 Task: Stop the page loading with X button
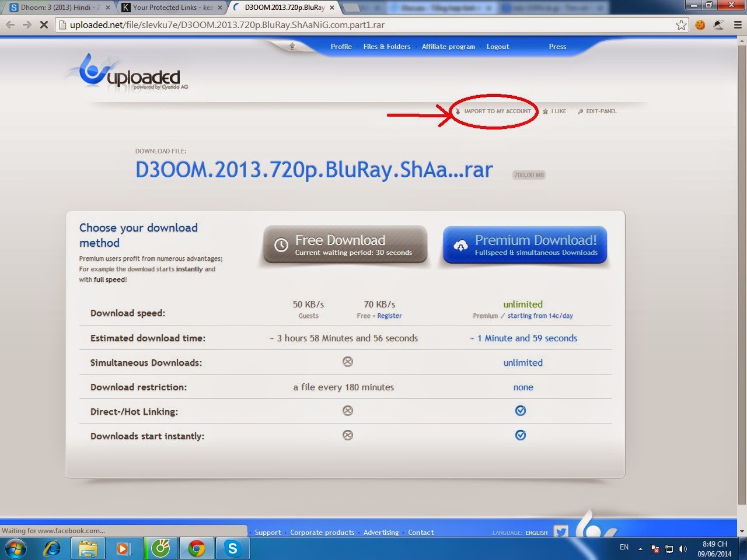pyautogui.click(x=44, y=24)
